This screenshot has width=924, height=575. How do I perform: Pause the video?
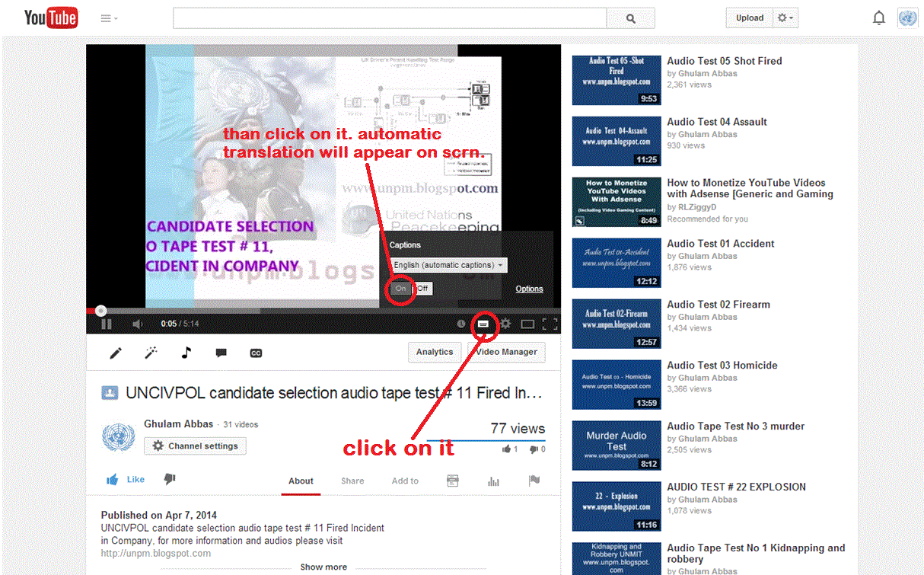[x=106, y=324]
